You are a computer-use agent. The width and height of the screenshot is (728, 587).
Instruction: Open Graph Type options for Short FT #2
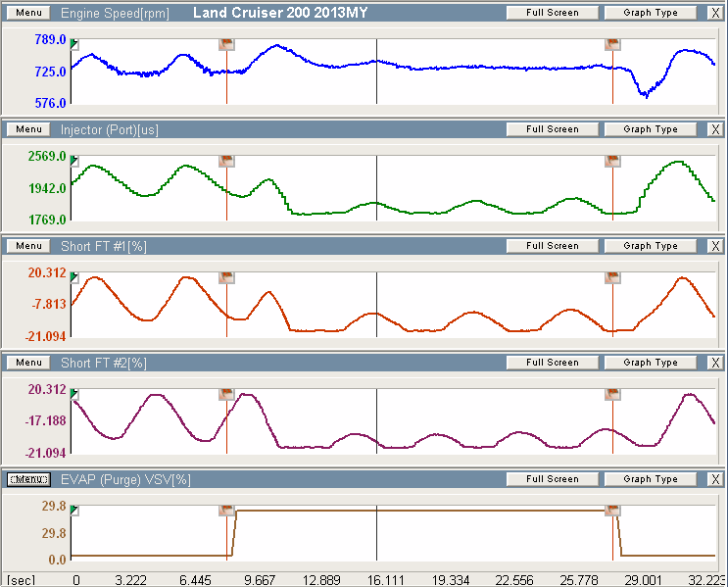click(650, 363)
